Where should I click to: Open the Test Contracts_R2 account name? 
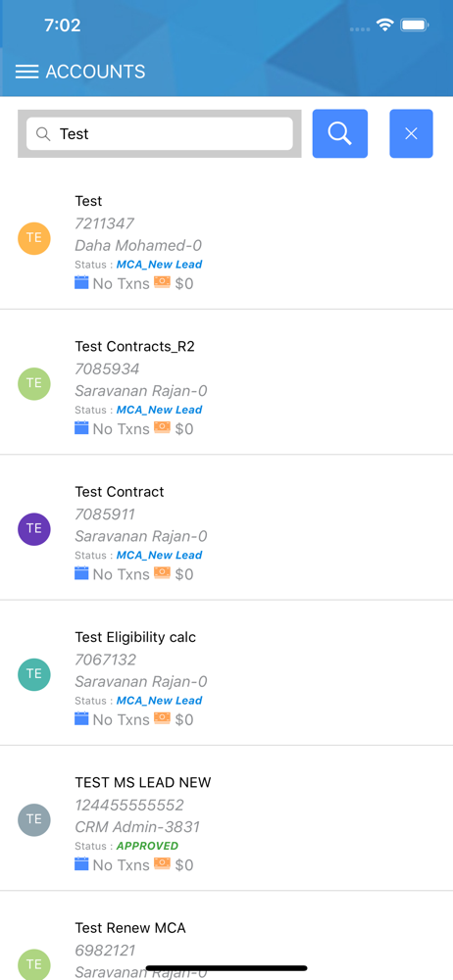(x=134, y=346)
